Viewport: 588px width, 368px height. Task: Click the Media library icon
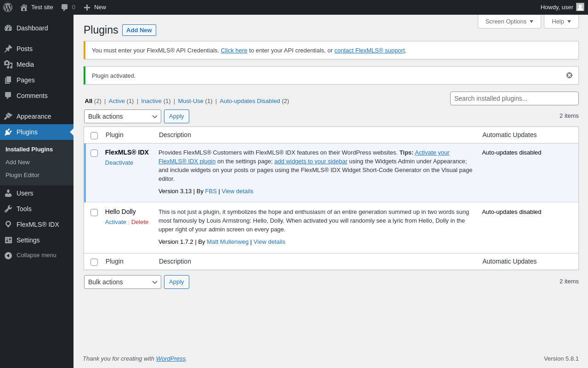click(8, 64)
